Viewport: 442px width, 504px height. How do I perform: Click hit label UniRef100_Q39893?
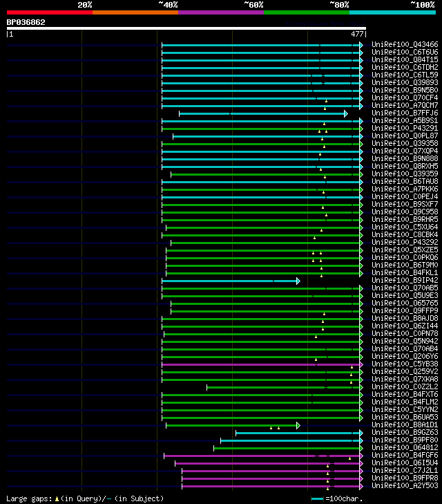405,82
